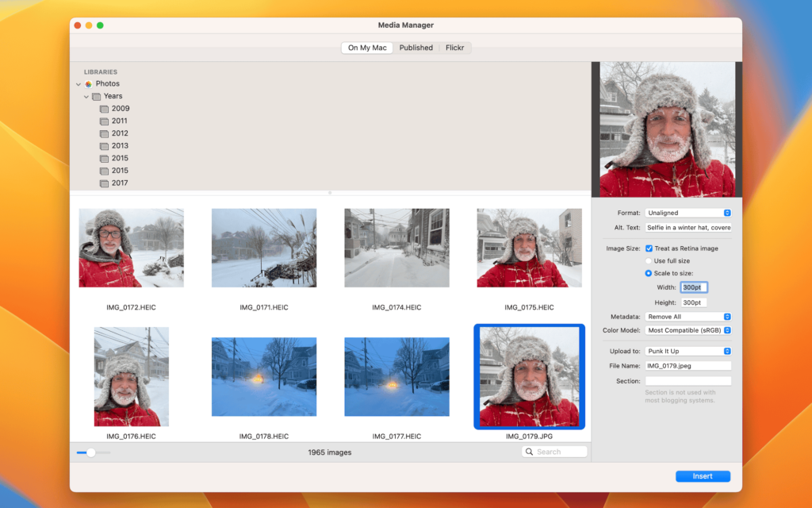Select the 2009 album icon
This screenshot has height=508, width=812.
[x=104, y=108]
